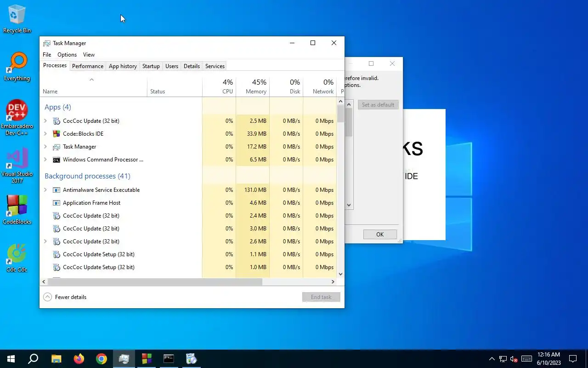Open File menu in Task Manager

[x=47, y=55]
